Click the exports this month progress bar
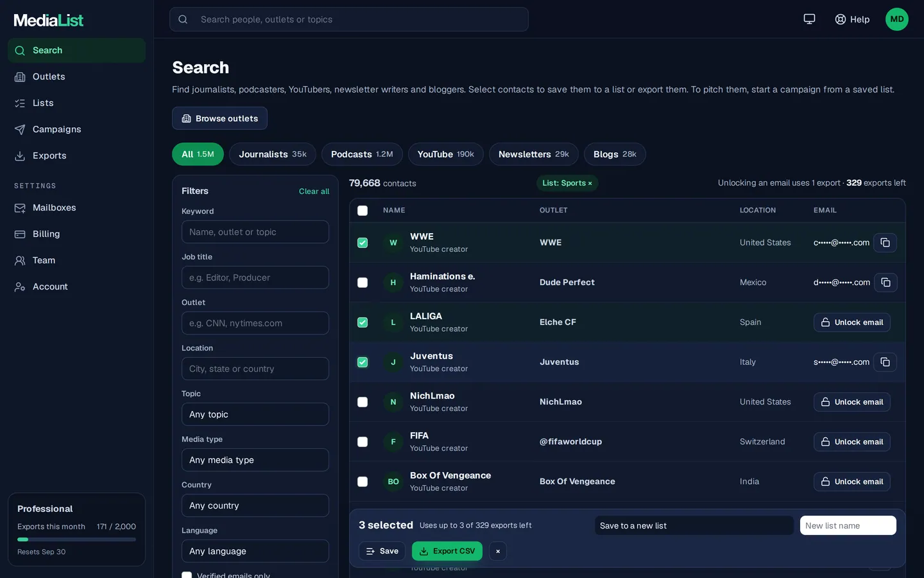The image size is (924, 578). tap(76, 539)
